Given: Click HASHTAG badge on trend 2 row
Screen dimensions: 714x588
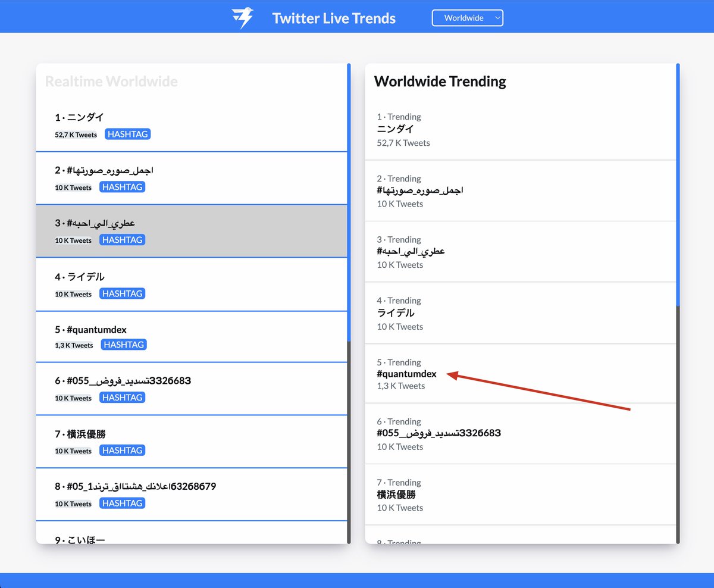Looking at the screenshot, I should coord(123,187).
